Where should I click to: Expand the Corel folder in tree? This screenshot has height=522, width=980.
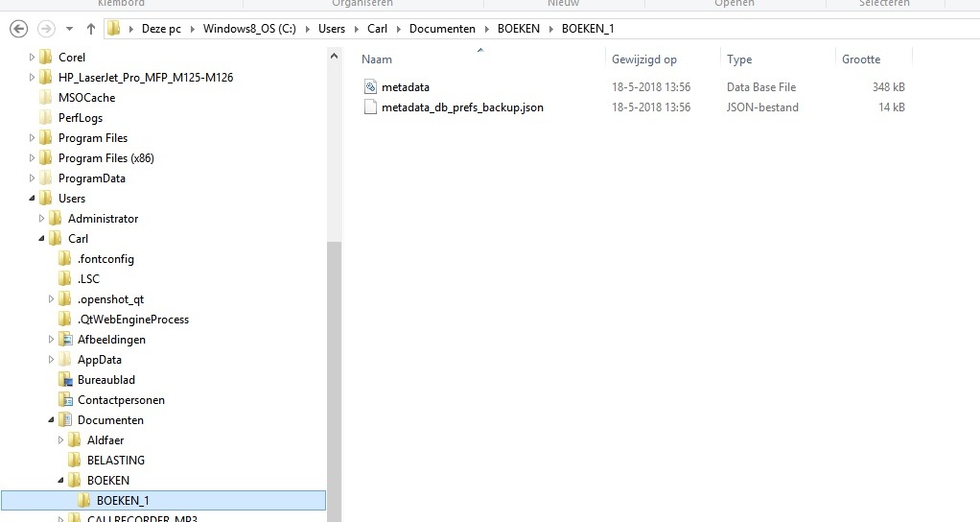click(x=32, y=57)
